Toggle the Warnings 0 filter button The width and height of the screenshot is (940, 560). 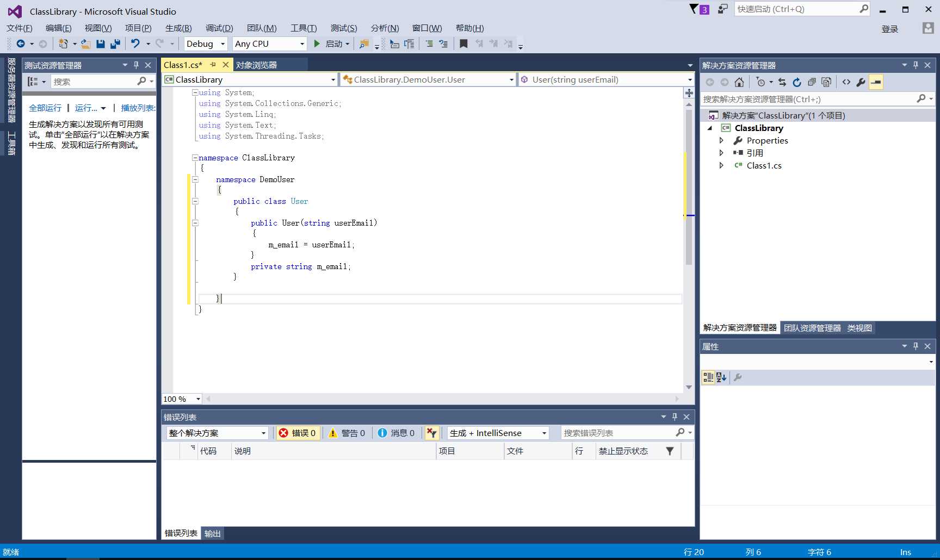point(347,433)
